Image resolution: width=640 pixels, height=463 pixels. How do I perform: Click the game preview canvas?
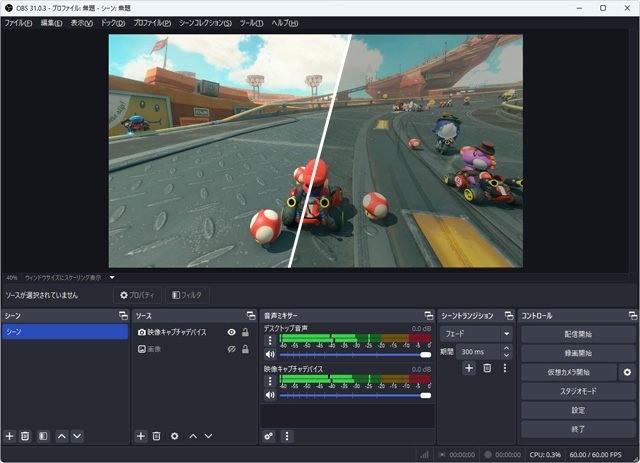pyautogui.click(x=316, y=151)
